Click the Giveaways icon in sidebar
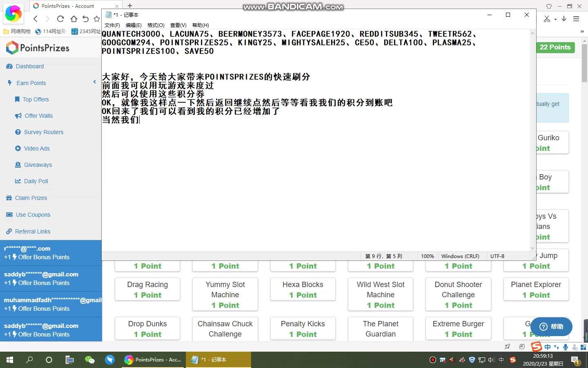 point(18,165)
